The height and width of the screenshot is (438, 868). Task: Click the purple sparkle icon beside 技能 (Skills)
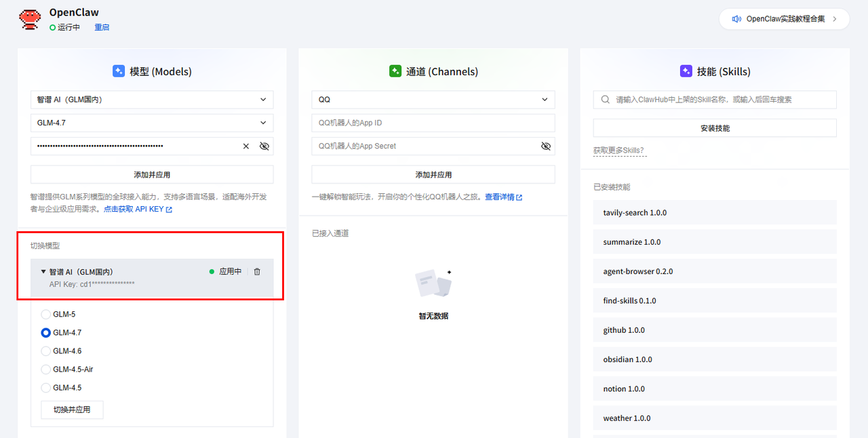686,71
